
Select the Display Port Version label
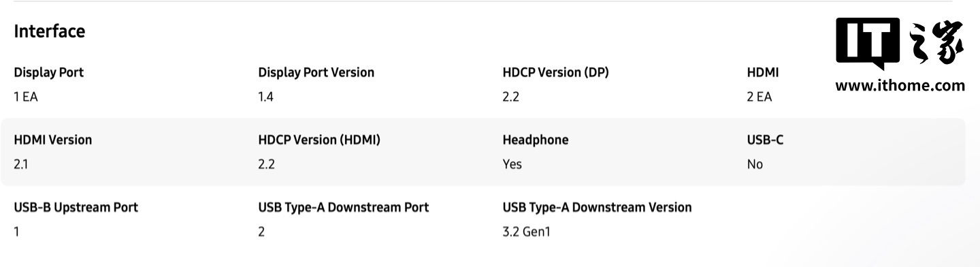coord(316,72)
